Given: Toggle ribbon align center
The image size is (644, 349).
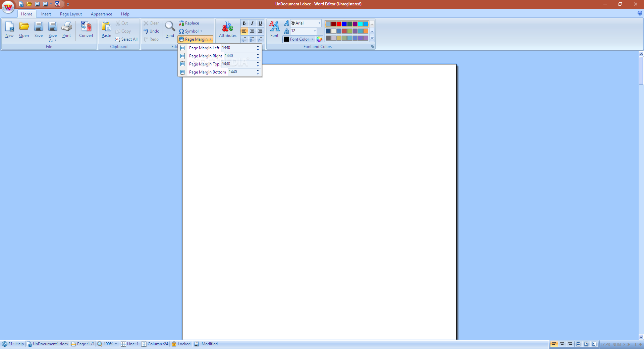Looking at the screenshot, I should pyautogui.click(x=252, y=31).
